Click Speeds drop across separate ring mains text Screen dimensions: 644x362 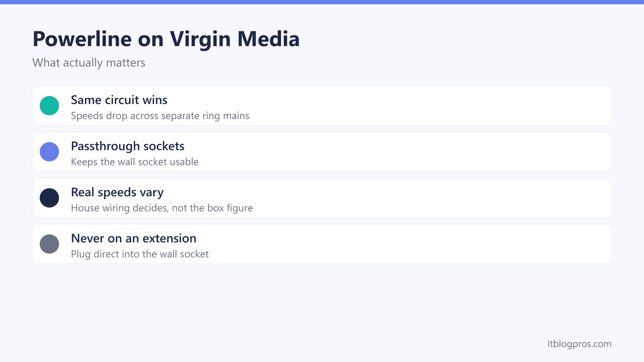coord(160,116)
